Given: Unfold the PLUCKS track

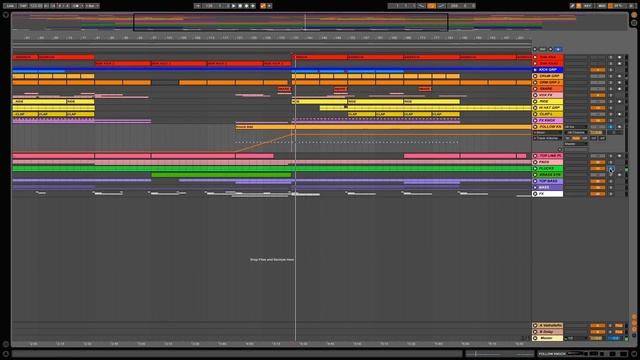Looking at the screenshot, I should pyautogui.click(x=535, y=169).
